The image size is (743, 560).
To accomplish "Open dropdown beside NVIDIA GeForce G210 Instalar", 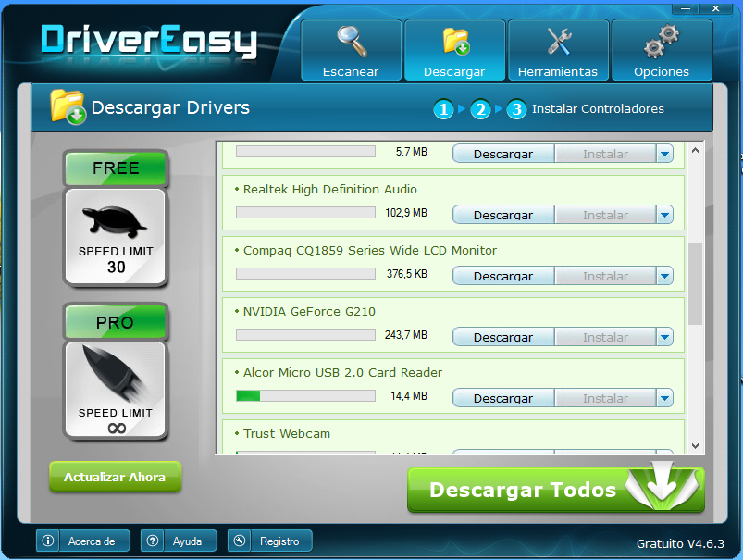I will point(664,337).
